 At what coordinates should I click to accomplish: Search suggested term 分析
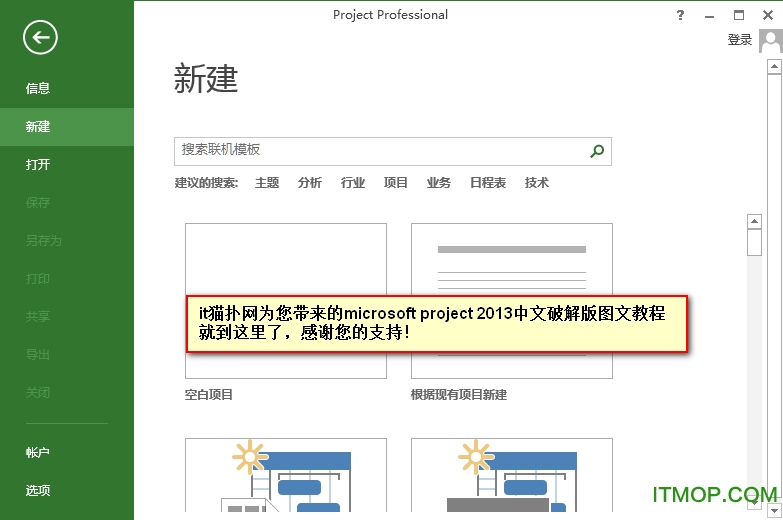[x=310, y=183]
